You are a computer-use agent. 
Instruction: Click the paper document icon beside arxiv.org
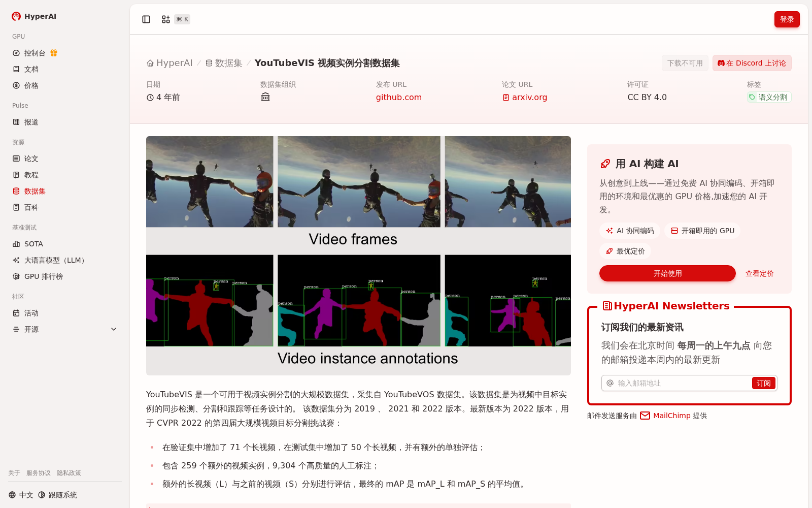[x=506, y=98]
